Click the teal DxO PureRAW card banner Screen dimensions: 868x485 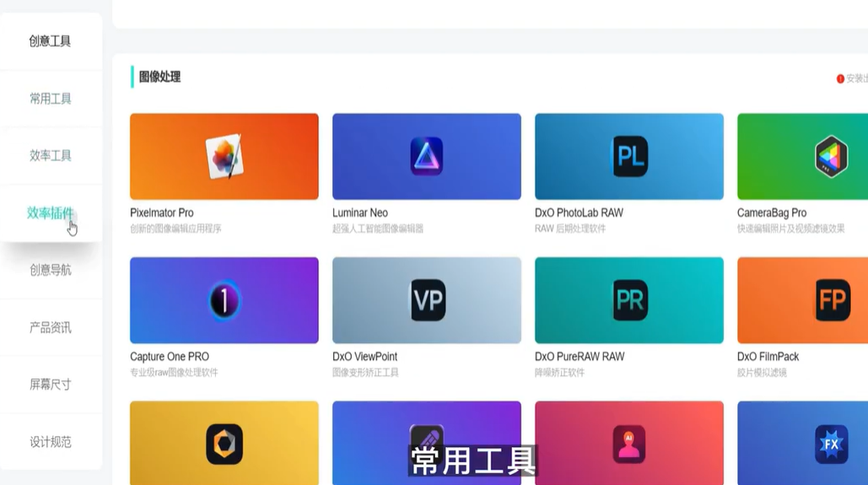pos(629,300)
